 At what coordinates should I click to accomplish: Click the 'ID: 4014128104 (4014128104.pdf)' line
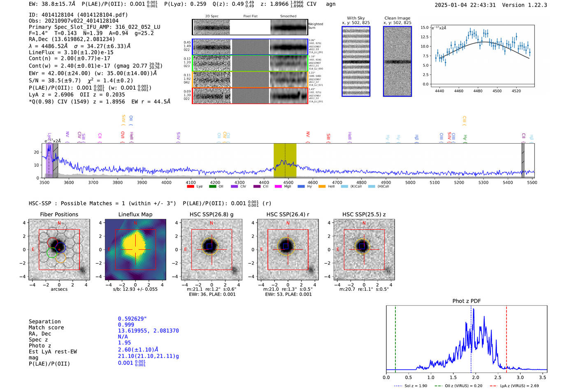tap(78, 15)
